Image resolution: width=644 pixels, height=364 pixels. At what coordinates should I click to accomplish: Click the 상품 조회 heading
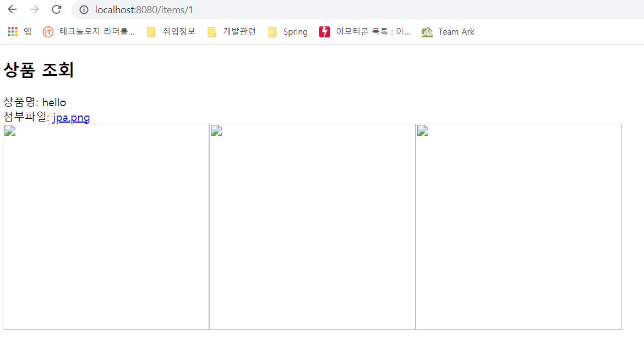pyautogui.click(x=39, y=70)
